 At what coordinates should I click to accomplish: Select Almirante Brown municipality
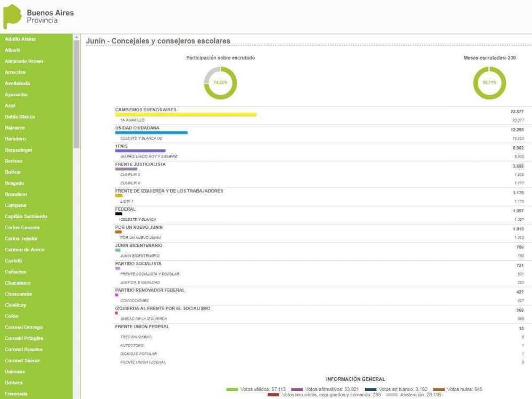point(24,61)
